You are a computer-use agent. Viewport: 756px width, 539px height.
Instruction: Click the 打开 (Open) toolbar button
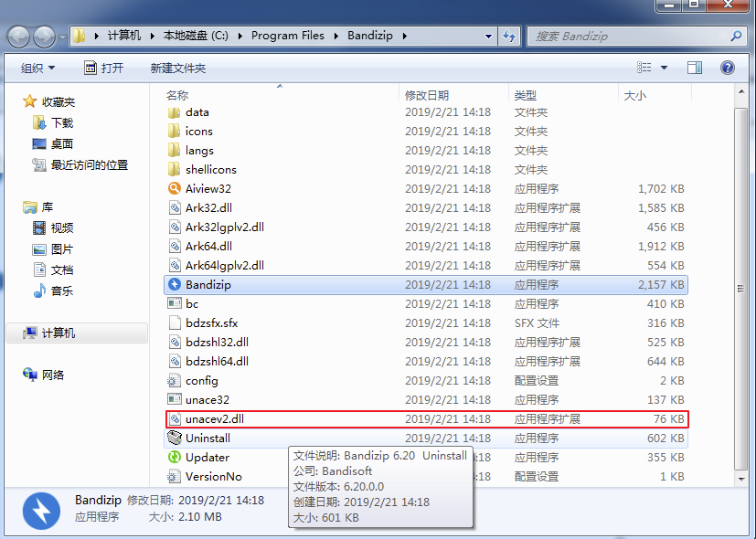click(x=104, y=68)
